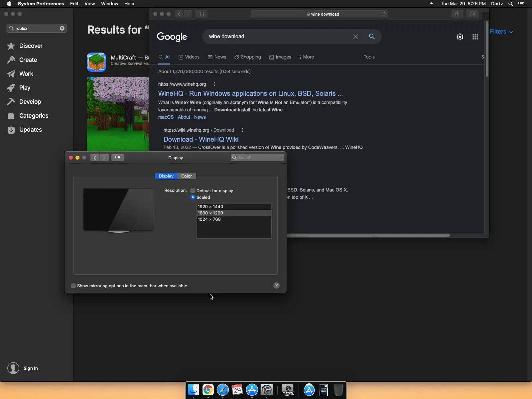Expand Google More search options

pyautogui.click(x=307, y=57)
